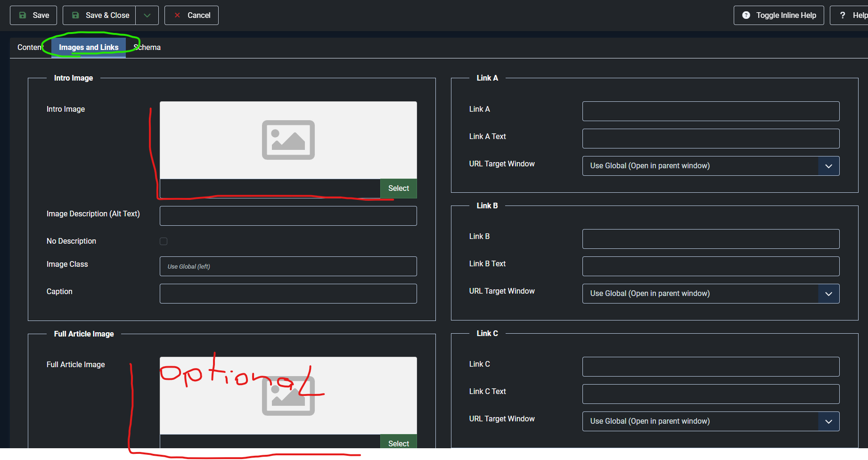Click Select button for Intro Image
Screen dimensions: 868x460
point(398,189)
